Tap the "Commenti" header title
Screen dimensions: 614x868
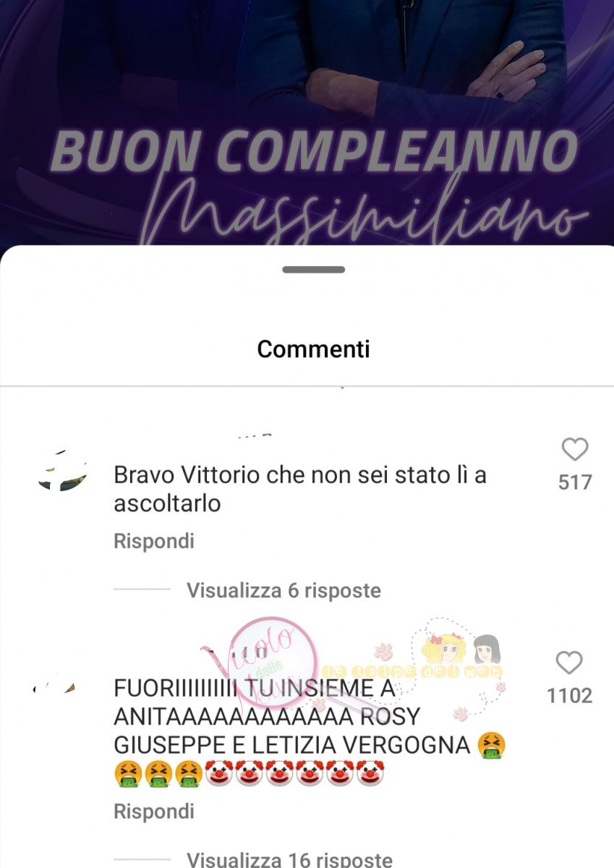pyautogui.click(x=314, y=349)
